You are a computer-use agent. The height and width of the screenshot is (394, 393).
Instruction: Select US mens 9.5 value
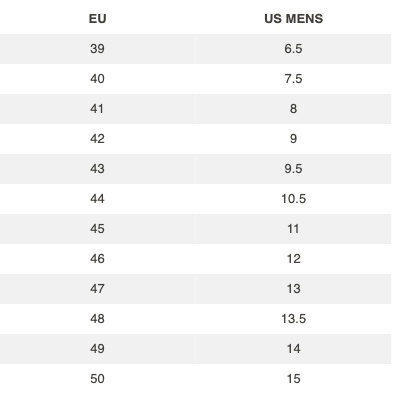(x=293, y=169)
